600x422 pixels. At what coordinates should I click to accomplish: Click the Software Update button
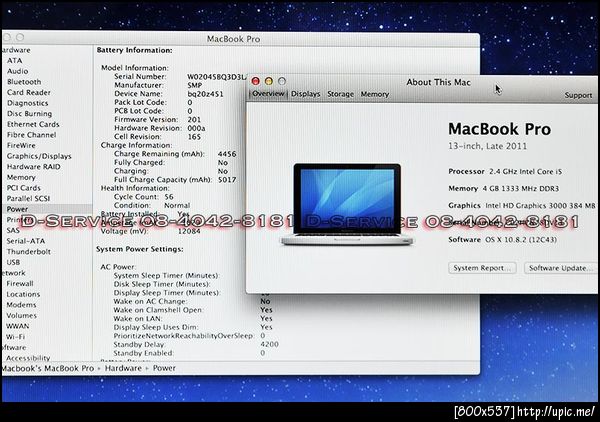pos(560,268)
